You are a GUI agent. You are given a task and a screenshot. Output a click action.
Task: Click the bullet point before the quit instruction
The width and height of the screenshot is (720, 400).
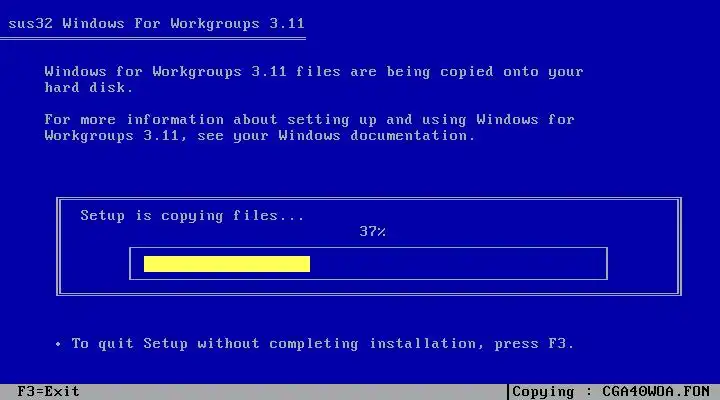click(58, 344)
